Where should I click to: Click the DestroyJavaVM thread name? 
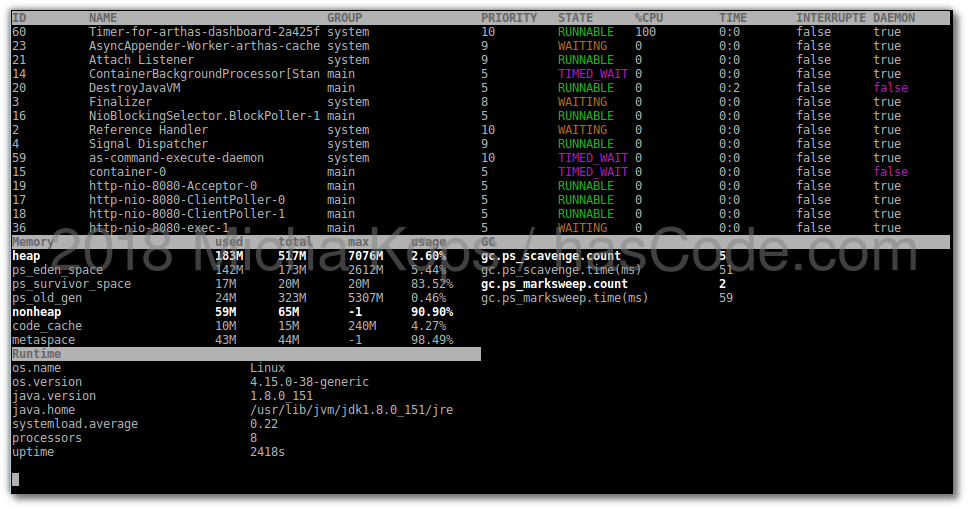coord(134,88)
